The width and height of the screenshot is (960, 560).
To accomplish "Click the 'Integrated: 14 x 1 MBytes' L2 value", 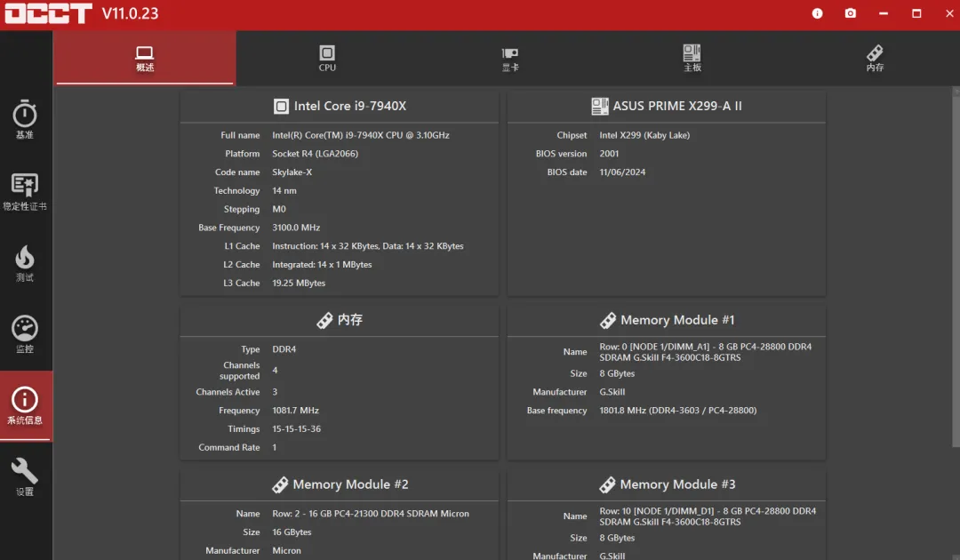I will [x=322, y=264].
